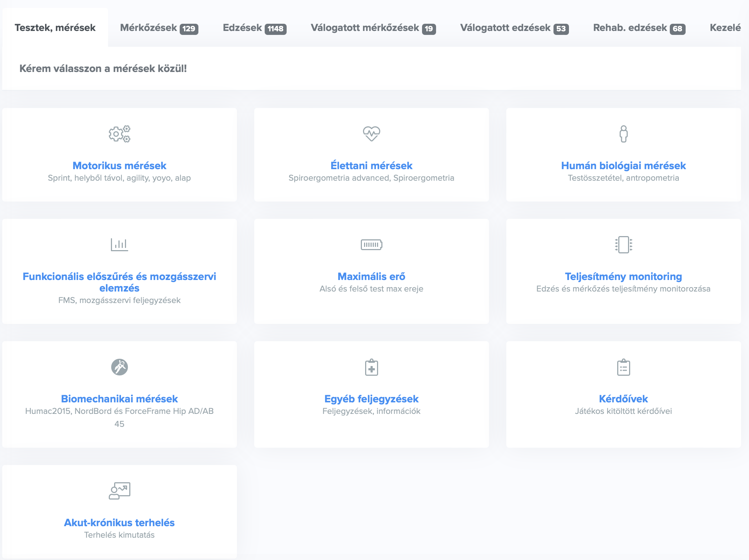This screenshot has width=749, height=560.
Task: Click the Teljesítmény monitoring title link
Action: click(x=623, y=276)
